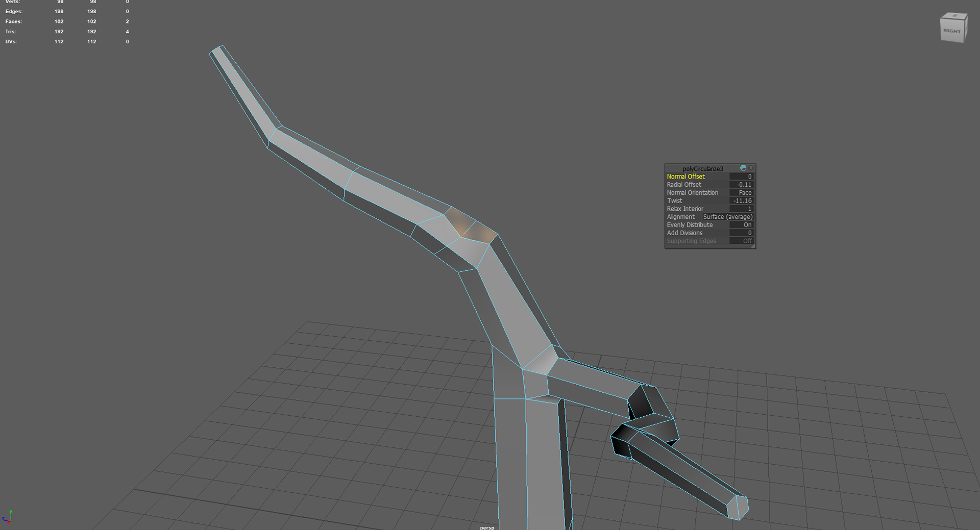Click the Faces: row label in the heads-up display
Screen dimensions: 980x530
point(13,21)
